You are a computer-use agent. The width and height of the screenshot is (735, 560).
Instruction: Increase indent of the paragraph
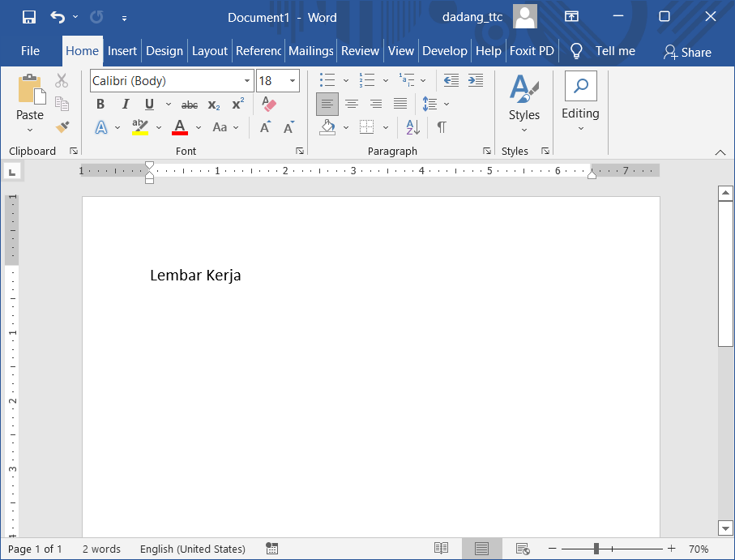pyautogui.click(x=476, y=80)
